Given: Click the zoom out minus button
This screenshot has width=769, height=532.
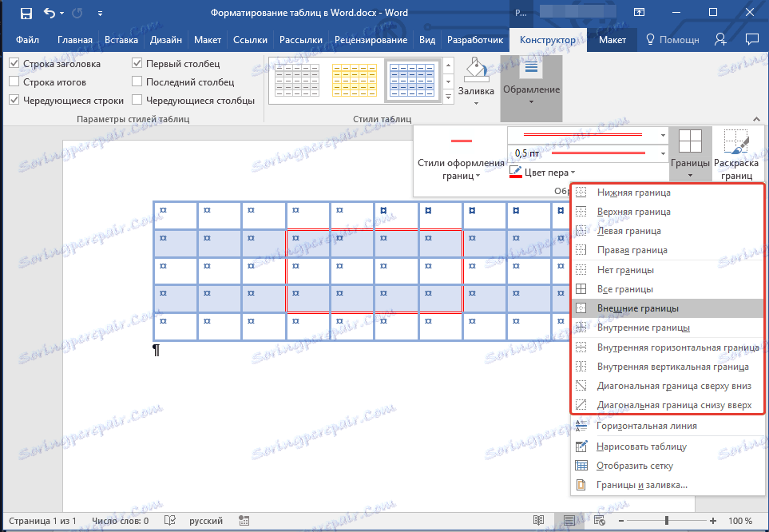Looking at the screenshot, I should pyautogui.click(x=621, y=521).
